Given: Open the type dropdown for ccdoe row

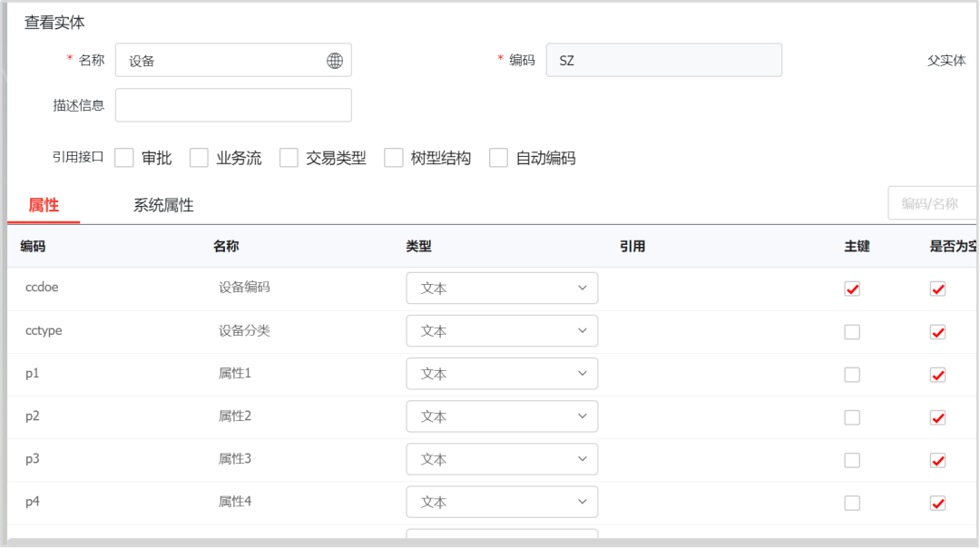Looking at the screenshot, I should tap(502, 288).
